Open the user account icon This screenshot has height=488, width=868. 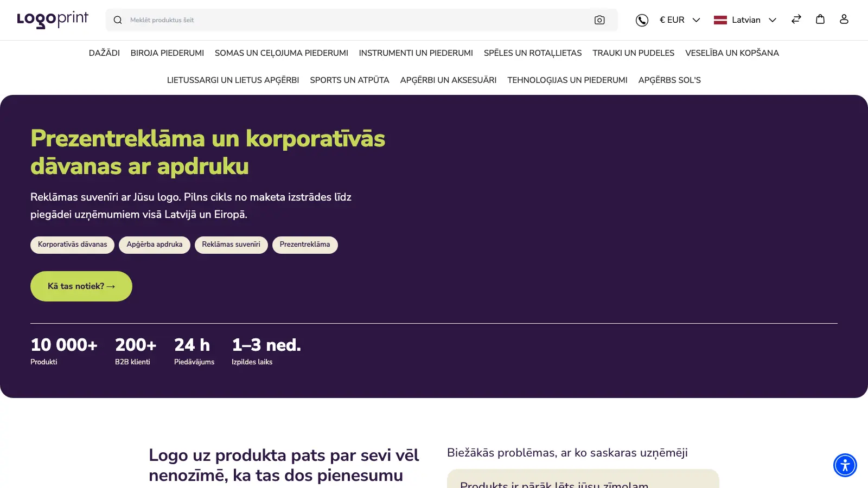coord(844,20)
